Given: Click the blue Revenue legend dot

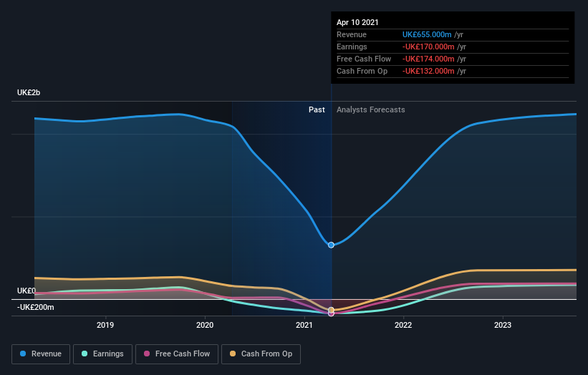Looking at the screenshot, I should 23,354.
